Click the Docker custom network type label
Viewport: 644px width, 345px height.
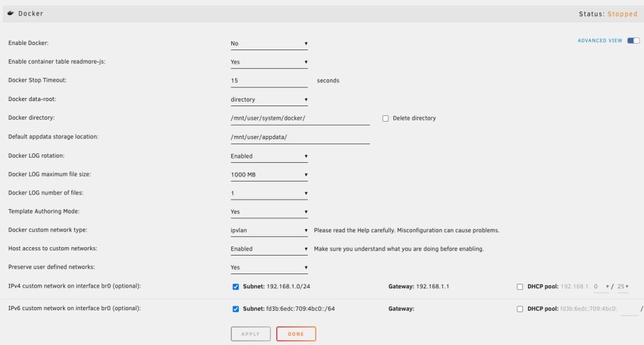tap(48, 230)
